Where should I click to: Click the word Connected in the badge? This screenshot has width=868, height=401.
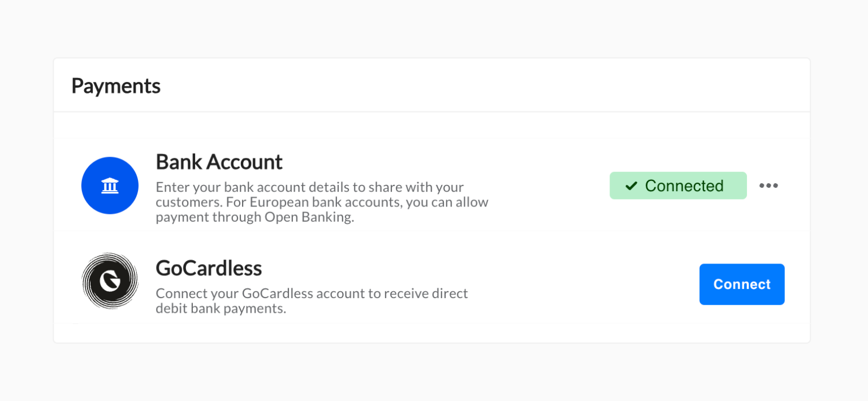pyautogui.click(x=684, y=186)
